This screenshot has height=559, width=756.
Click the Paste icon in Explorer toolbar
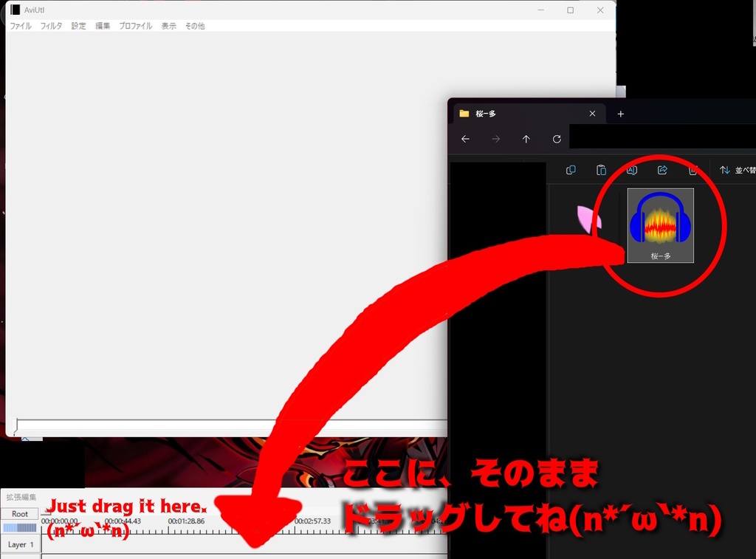coord(601,170)
